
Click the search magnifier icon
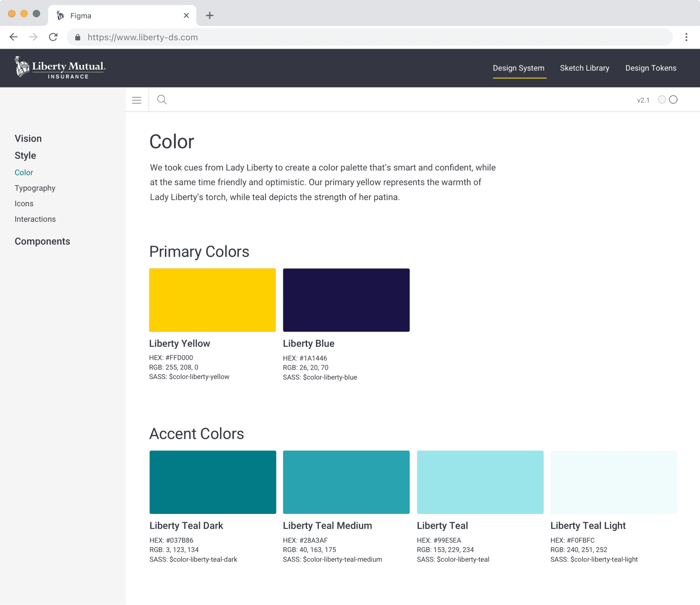[162, 100]
